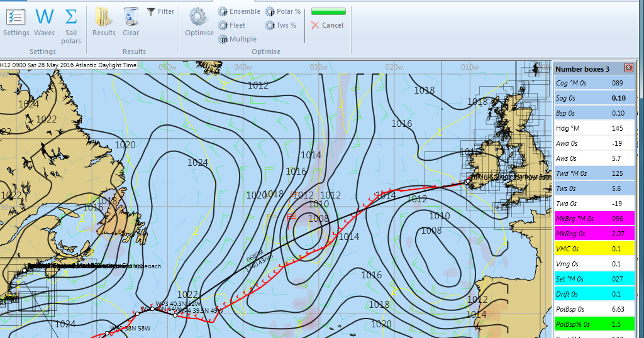
Task: Select the cyan Drift 0s box
Action: tap(594, 294)
